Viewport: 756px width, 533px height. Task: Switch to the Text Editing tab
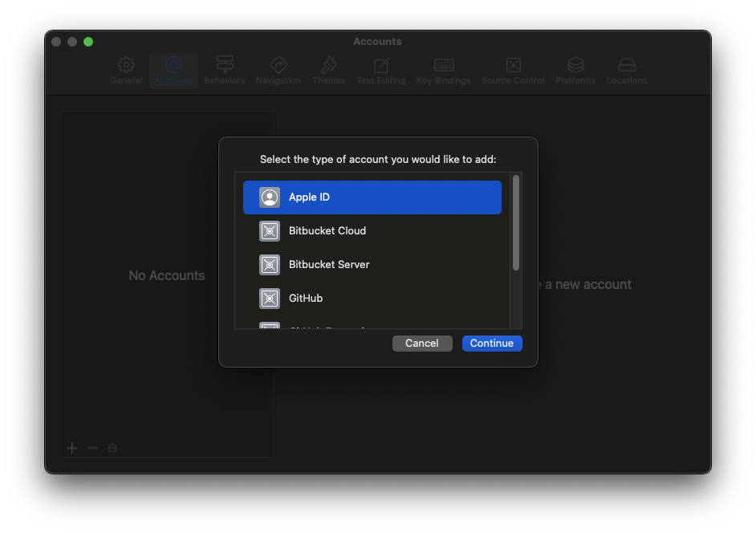(x=381, y=71)
